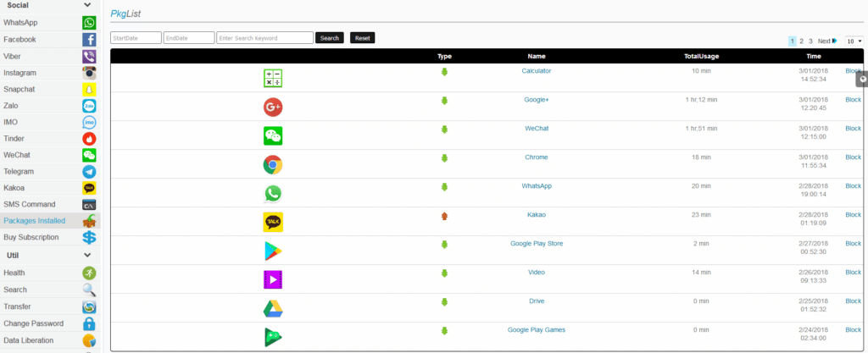Click the Google+ app icon in table
Screen dimensions: 868x353
273,108
